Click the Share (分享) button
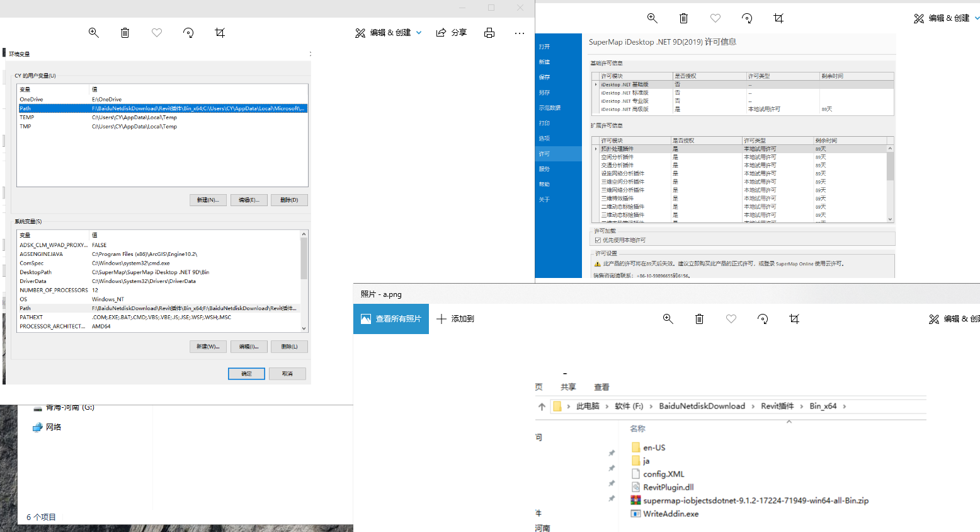The height and width of the screenshot is (532, 980). point(452,33)
